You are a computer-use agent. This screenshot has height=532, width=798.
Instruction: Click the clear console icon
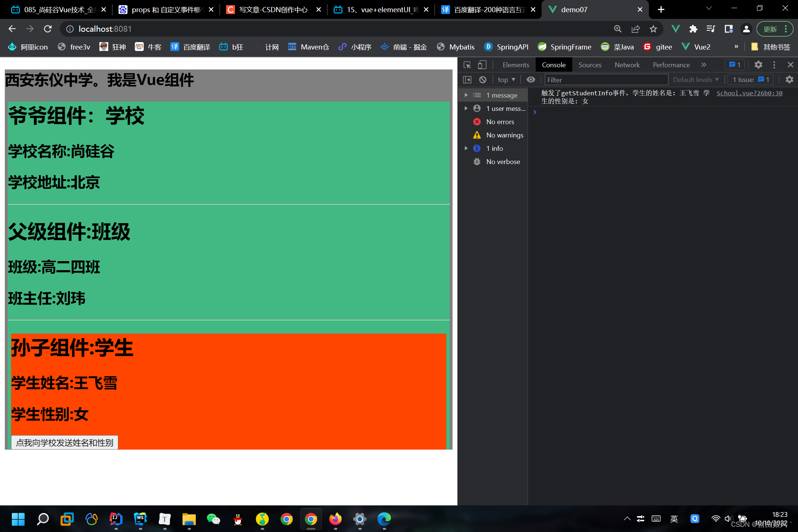(483, 79)
